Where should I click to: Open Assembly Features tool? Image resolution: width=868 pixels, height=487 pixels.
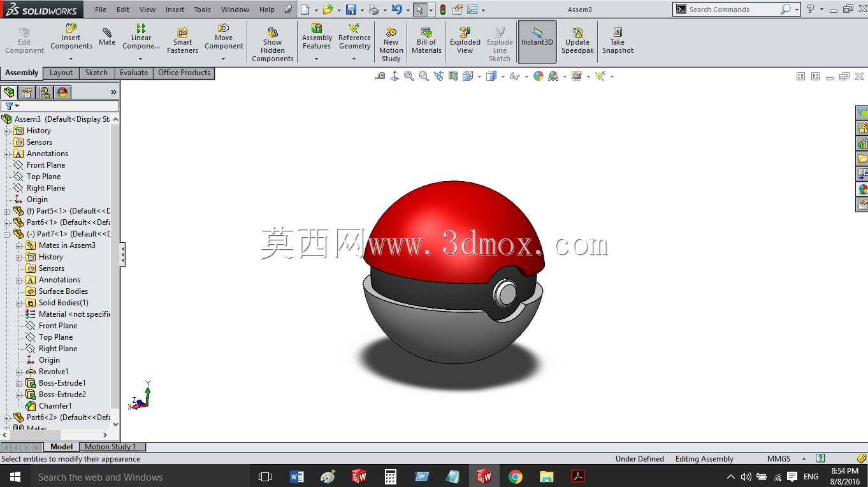tap(317, 37)
